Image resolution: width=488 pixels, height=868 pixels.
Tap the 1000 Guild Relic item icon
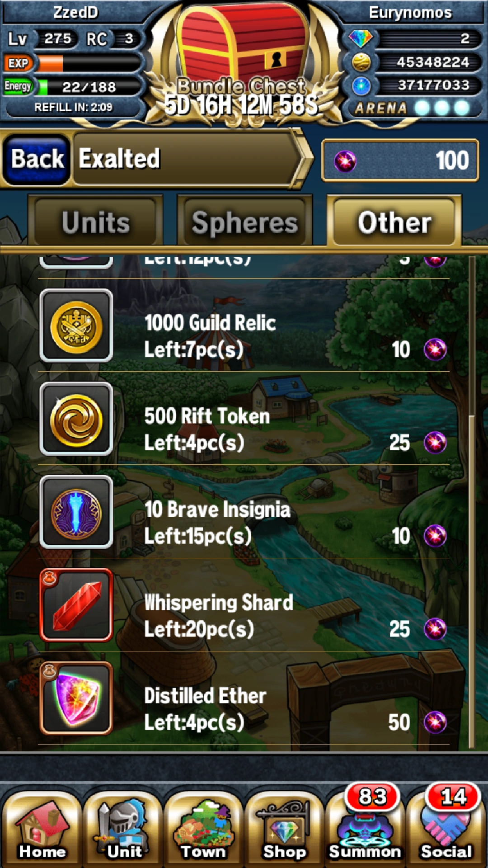coord(76,325)
